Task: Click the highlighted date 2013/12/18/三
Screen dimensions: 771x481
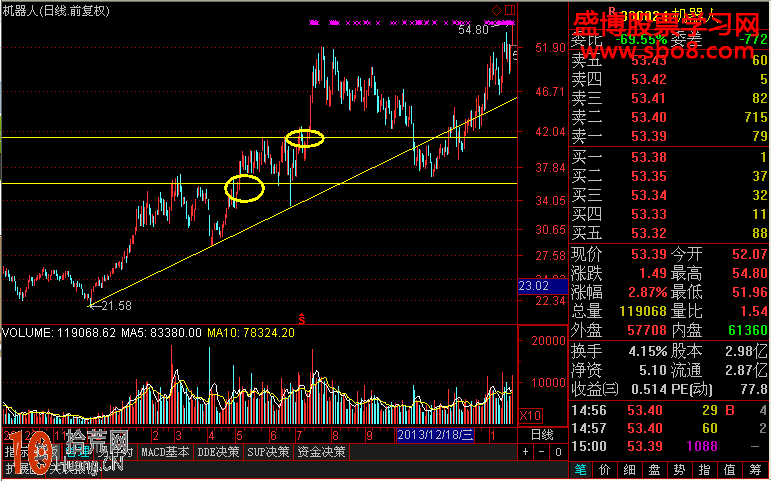Action: click(x=435, y=435)
